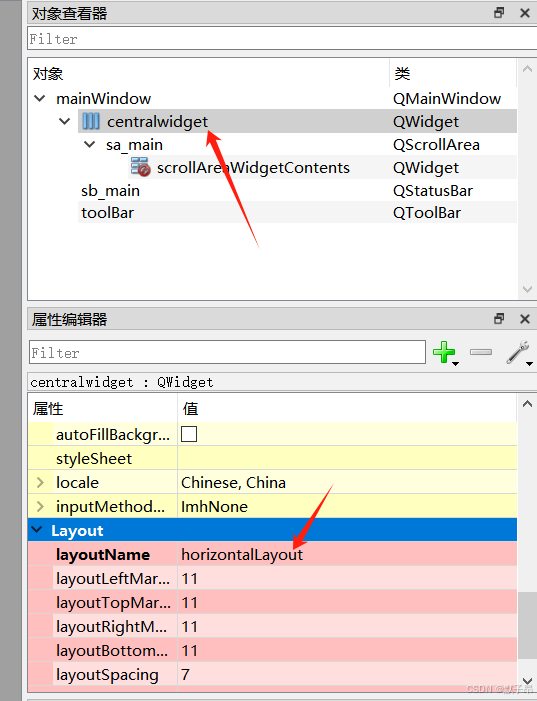Click down arrow of property editor scrollbar
The width and height of the screenshot is (537, 701).
pyautogui.click(x=527, y=682)
